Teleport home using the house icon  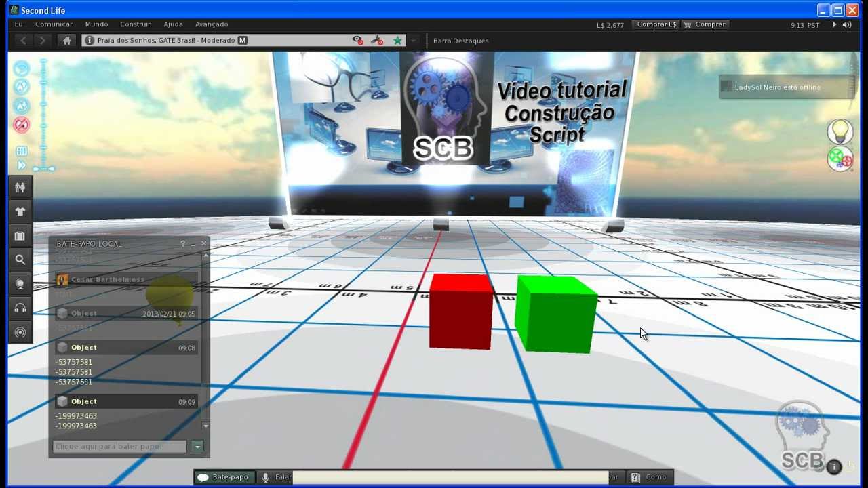pos(66,41)
